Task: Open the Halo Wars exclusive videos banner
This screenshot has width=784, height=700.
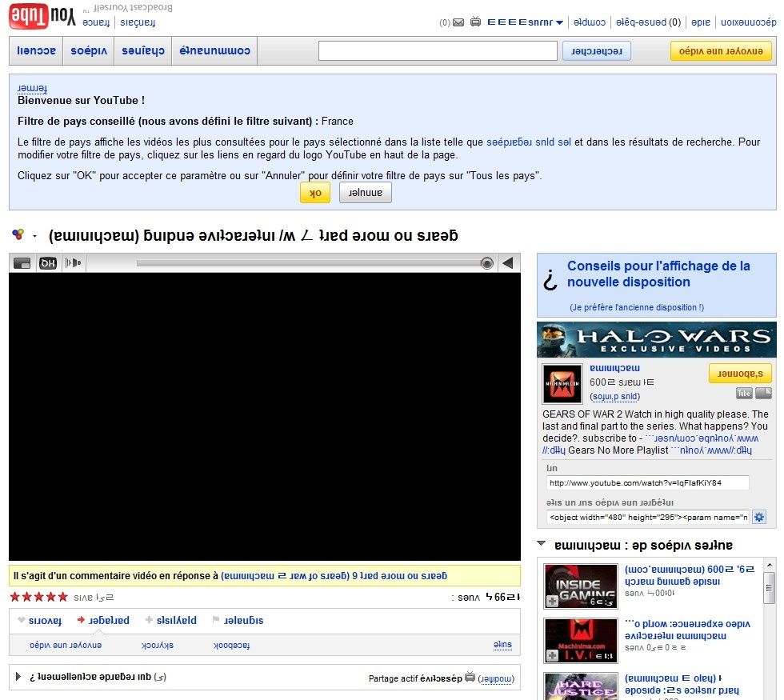Action: 657,339
